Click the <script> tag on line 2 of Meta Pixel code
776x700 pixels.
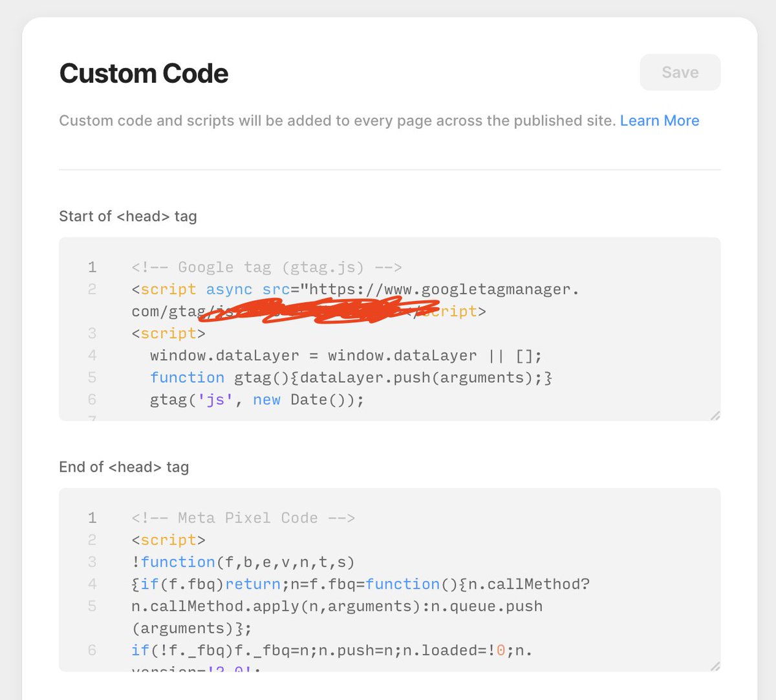[x=168, y=540]
